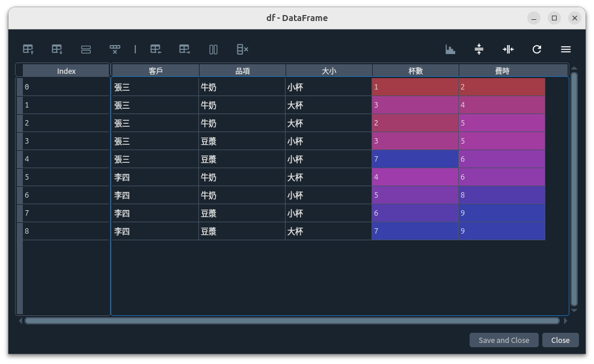Click the Close button

pyautogui.click(x=560, y=340)
